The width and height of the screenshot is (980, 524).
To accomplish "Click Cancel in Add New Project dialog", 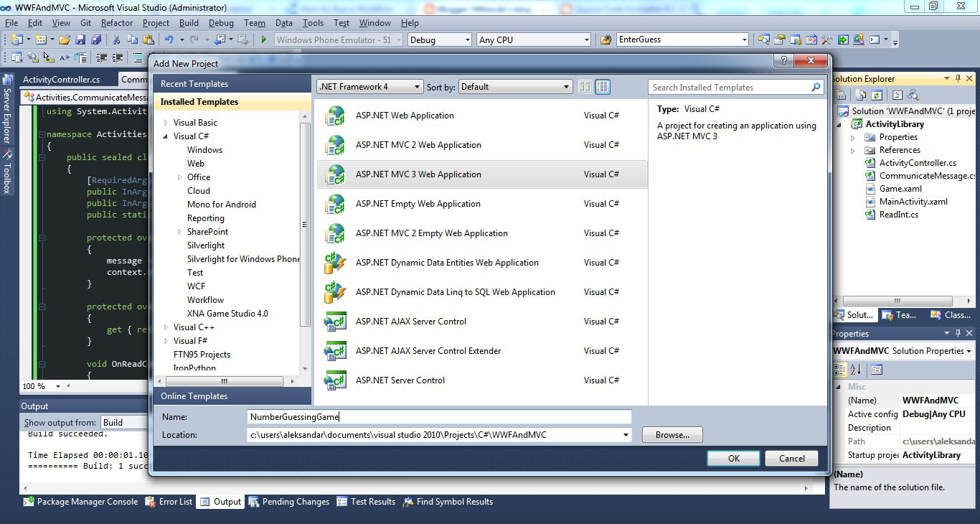I will pyautogui.click(x=791, y=458).
